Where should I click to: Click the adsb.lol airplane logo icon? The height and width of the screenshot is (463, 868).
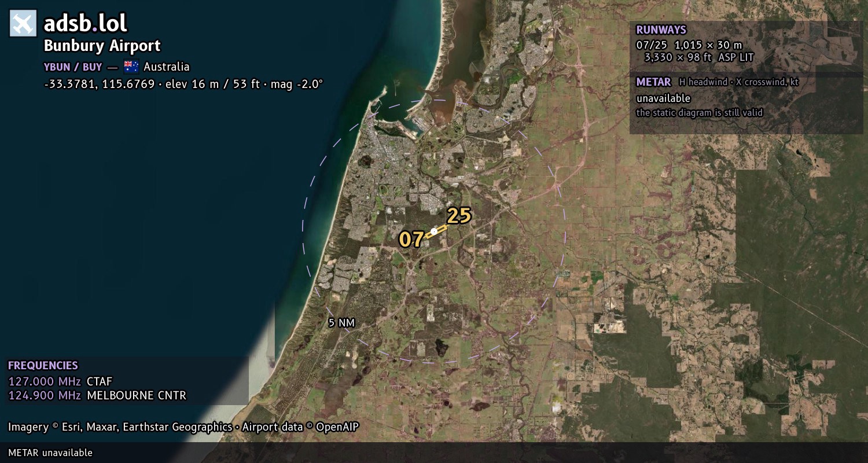[23, 23]
